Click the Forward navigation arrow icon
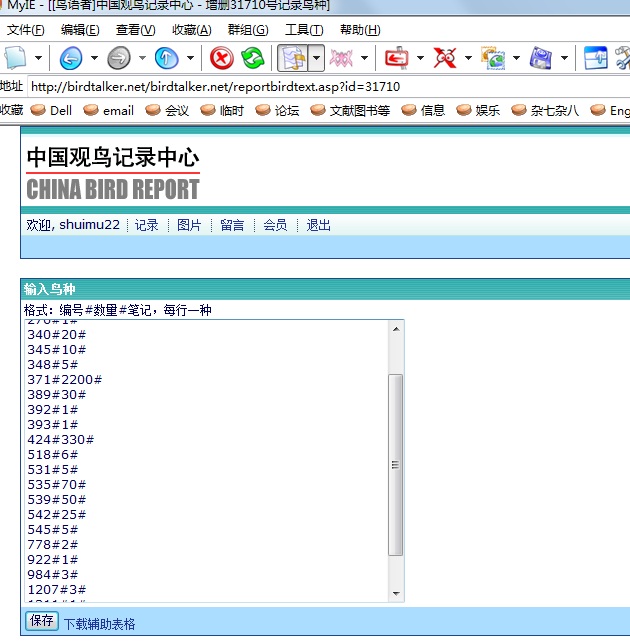Image resolution: width=630 pixels, height=644 pixels. (118, 58)
